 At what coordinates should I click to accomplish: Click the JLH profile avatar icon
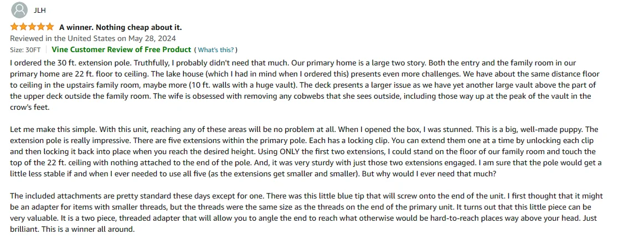click(x=19, y=11)
